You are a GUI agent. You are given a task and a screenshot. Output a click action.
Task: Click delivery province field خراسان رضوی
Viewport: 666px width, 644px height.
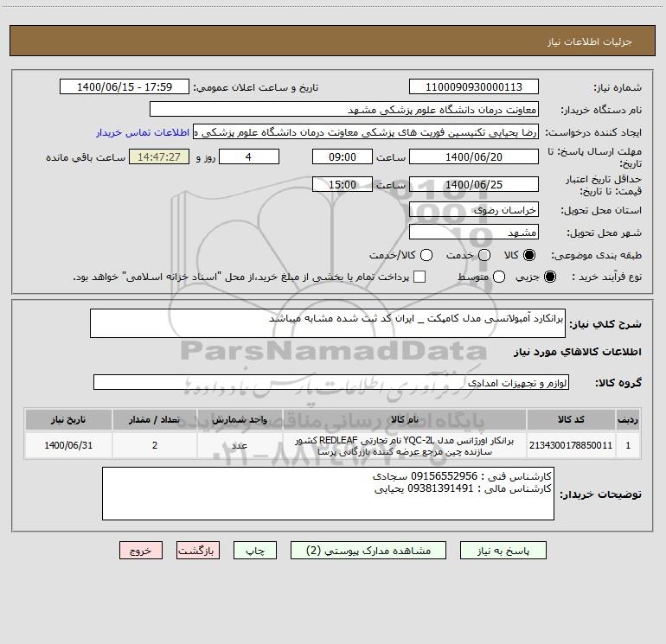pyautogui.click(x=474, y=210)
